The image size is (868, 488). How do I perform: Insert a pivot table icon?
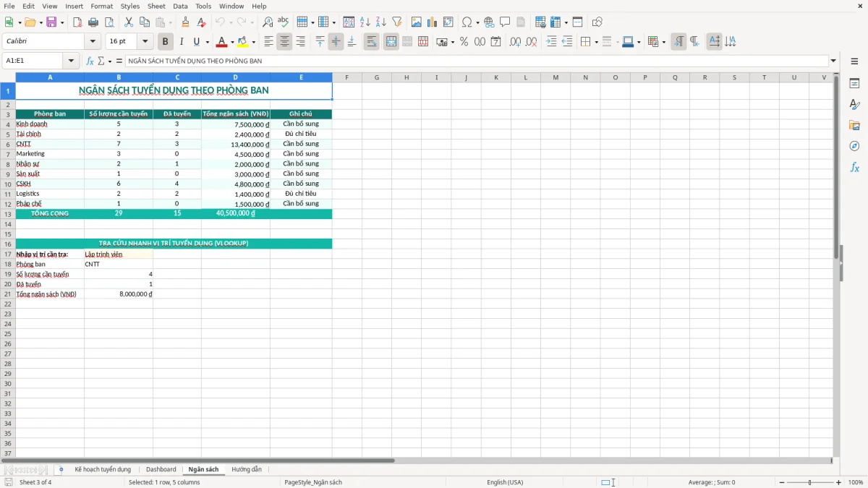(x=448, y=22)
